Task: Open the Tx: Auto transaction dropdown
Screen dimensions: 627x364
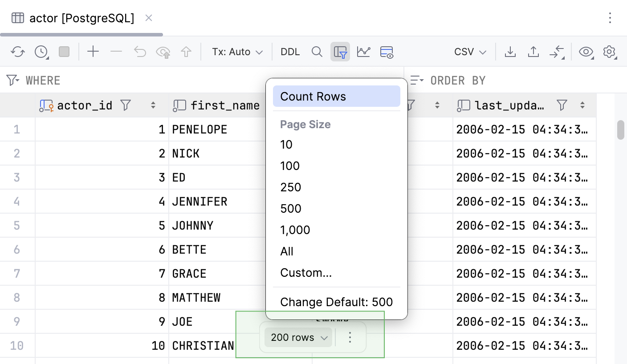Action: [x=237, y=52]
